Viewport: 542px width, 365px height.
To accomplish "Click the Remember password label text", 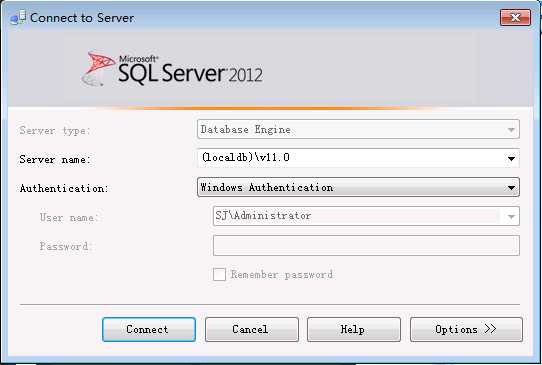I will [282, 275].
